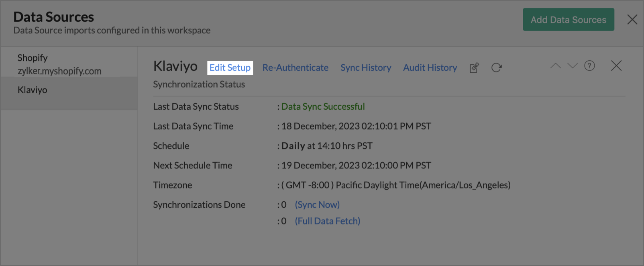The image size is (644, 266).
Task: Click the Sync Now link
Action: point(317,205)
